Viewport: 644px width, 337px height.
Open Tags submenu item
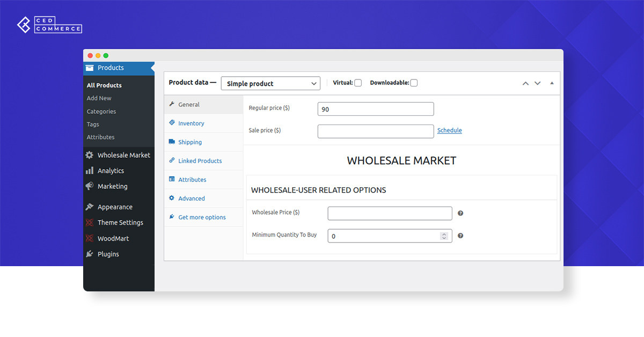click(93, 124)
